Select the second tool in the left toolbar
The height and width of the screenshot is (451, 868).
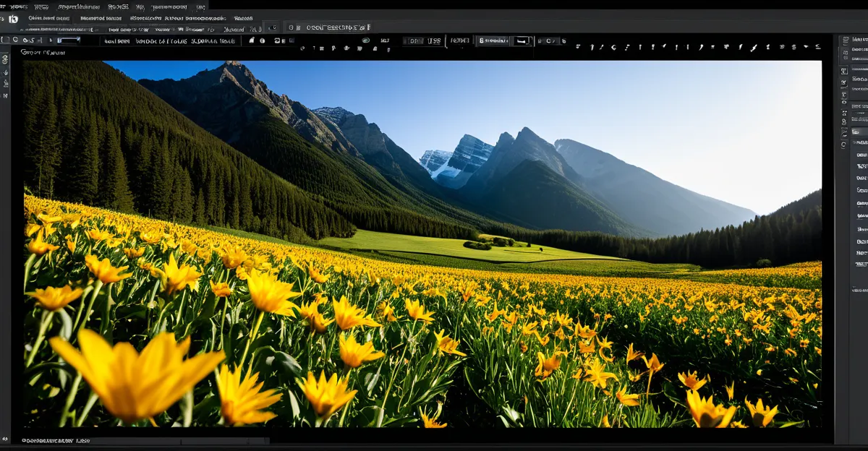pyautogui.click(x=6, y=72)
